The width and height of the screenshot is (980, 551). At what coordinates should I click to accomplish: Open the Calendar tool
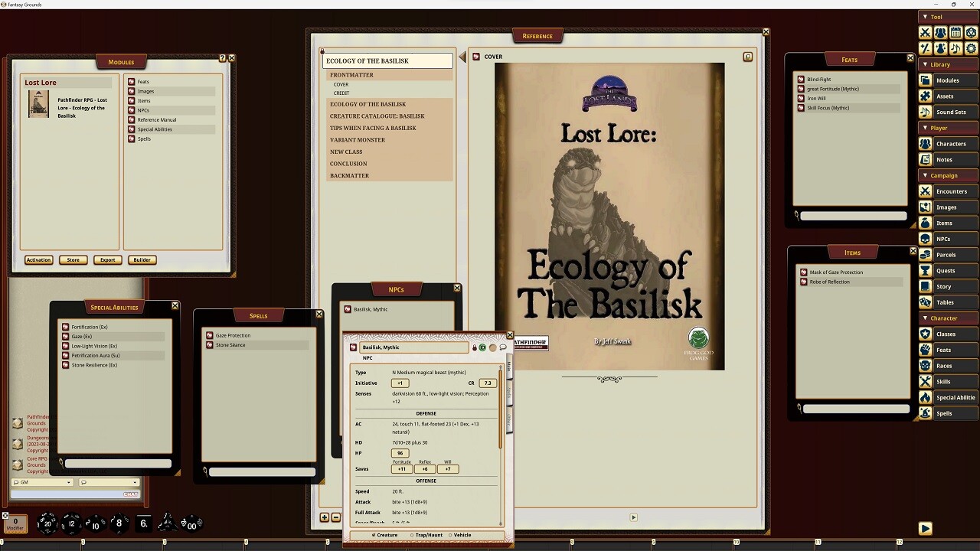pyautogui.click(x=955, y=32)
